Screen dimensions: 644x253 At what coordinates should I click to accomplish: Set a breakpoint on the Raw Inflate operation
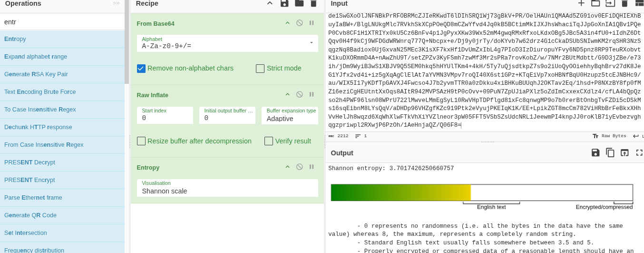tap(312, 94)
